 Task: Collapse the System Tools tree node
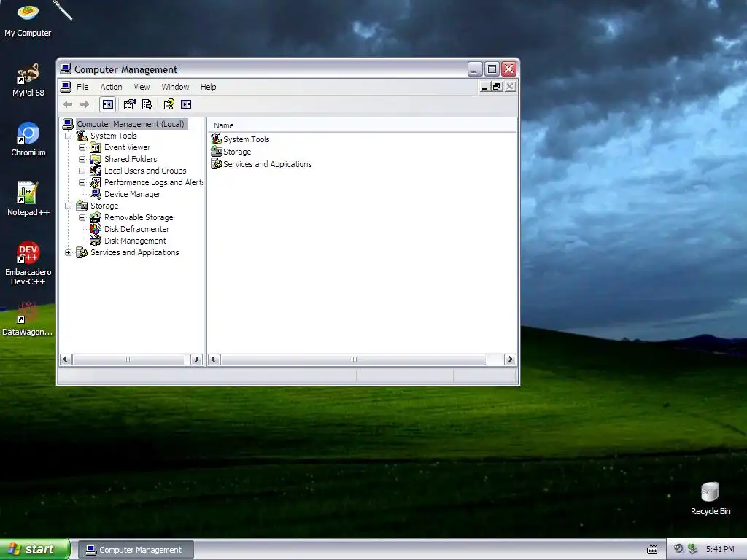coord(68,136)
